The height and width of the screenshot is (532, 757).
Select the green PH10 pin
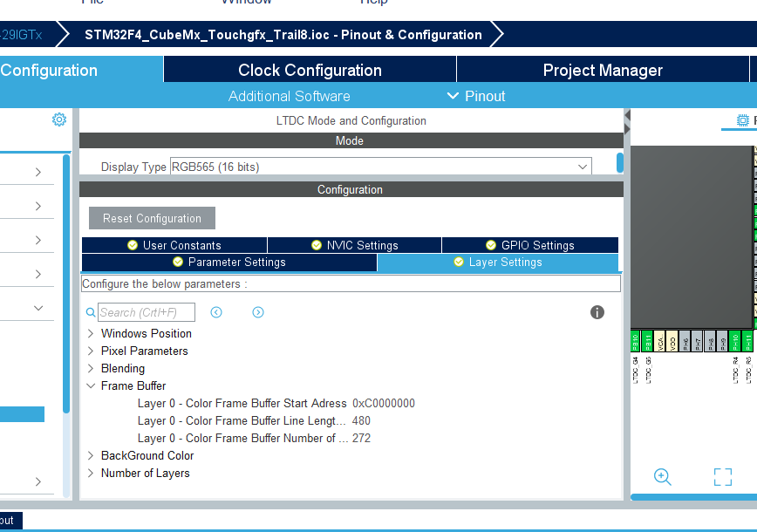(735, 341)
